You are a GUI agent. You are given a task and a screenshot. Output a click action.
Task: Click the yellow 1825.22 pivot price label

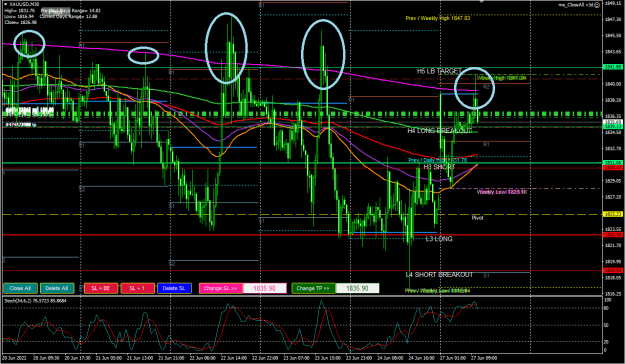(613, 214)
